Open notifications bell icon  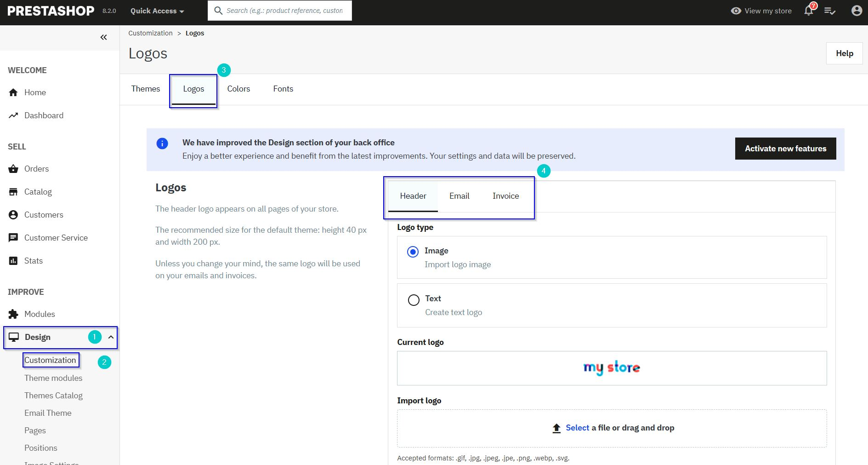809,10
